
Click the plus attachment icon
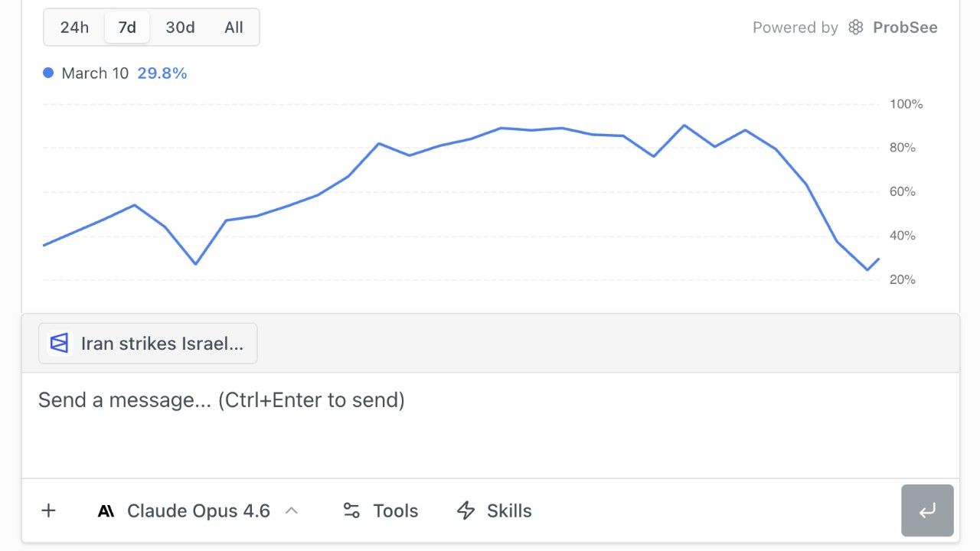[48, 510]
